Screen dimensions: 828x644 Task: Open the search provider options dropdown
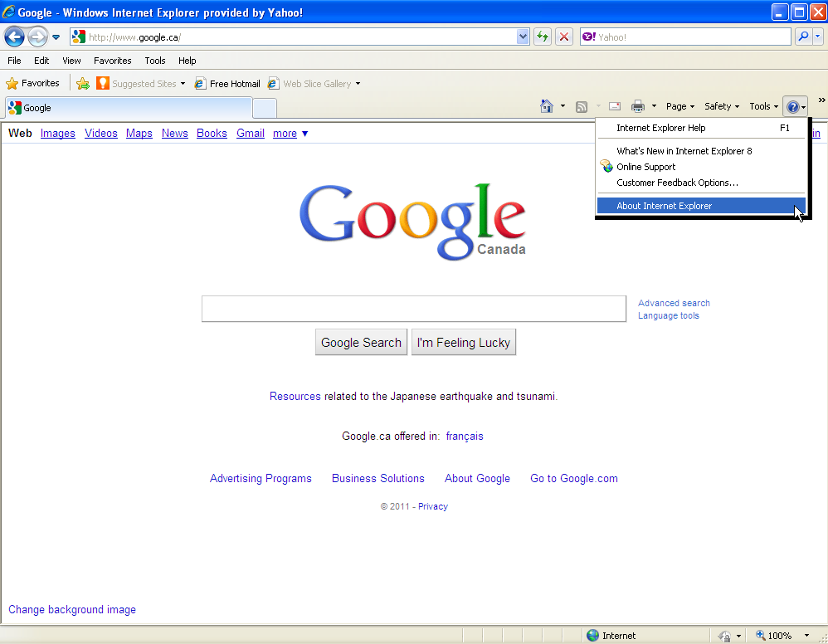(818, 37)
